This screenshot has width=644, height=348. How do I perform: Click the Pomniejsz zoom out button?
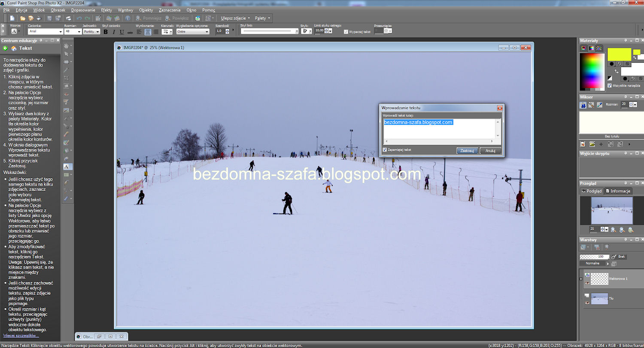pos(149,18)
